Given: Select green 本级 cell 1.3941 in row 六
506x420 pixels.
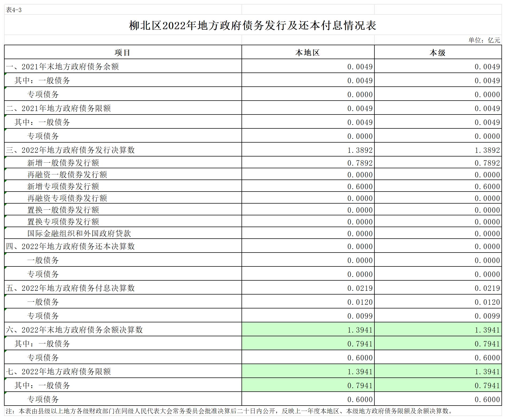Looking at the screenshot, I should pyautogui.click(x=438, y=329).
